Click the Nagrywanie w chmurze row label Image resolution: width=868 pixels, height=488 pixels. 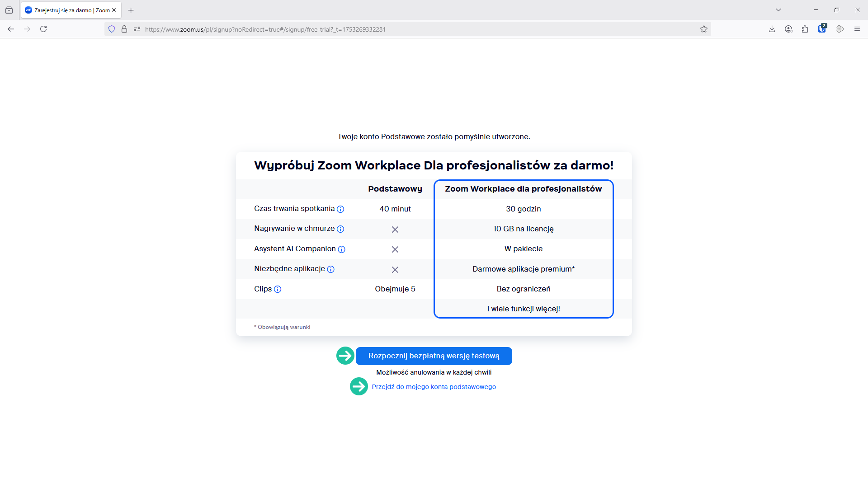pos(294,229)
